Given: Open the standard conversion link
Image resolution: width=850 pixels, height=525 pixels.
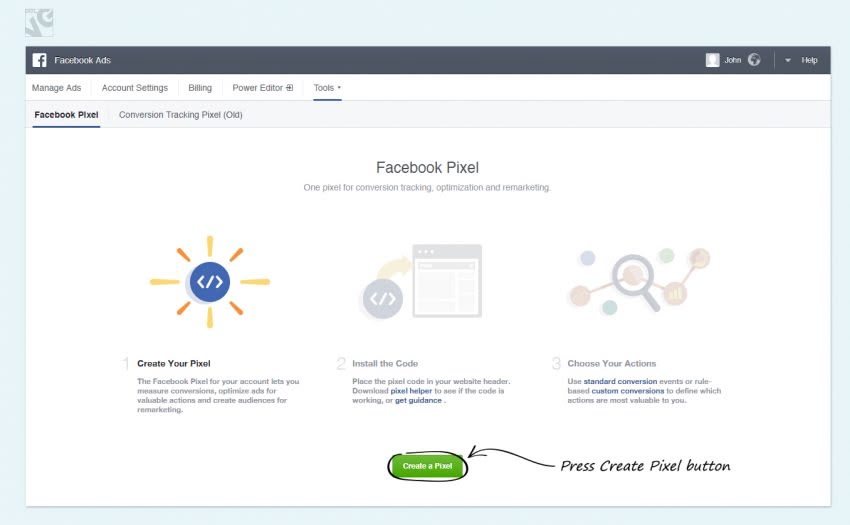Looking at the screenshot, I should click(620, 381).
